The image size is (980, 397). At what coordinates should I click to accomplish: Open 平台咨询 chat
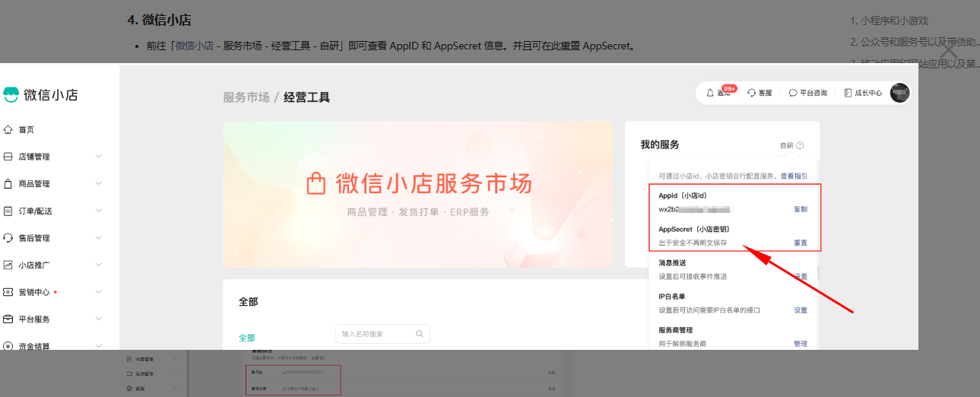click(x=807, y=93)
